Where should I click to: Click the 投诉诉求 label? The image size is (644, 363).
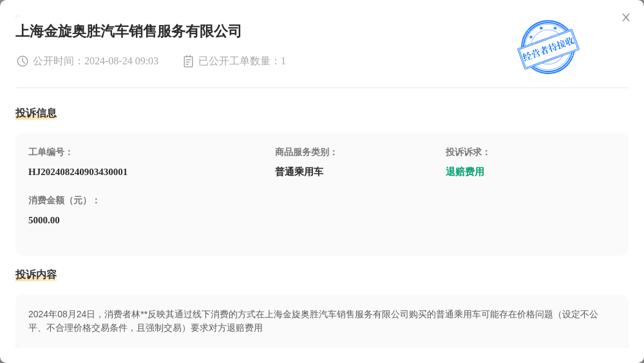point(468,153)
